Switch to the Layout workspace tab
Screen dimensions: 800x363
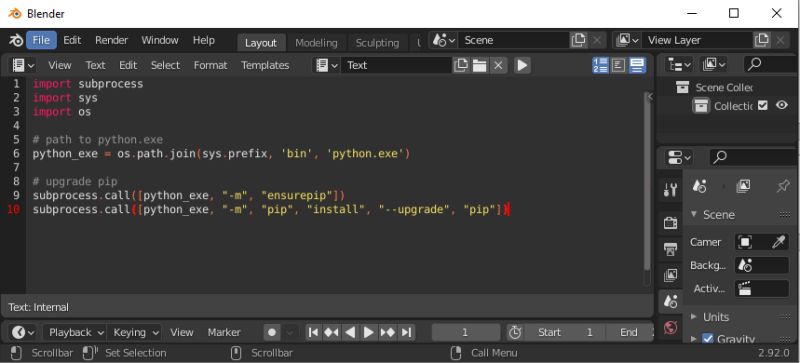pyautogui.click(x=261, y=43)
